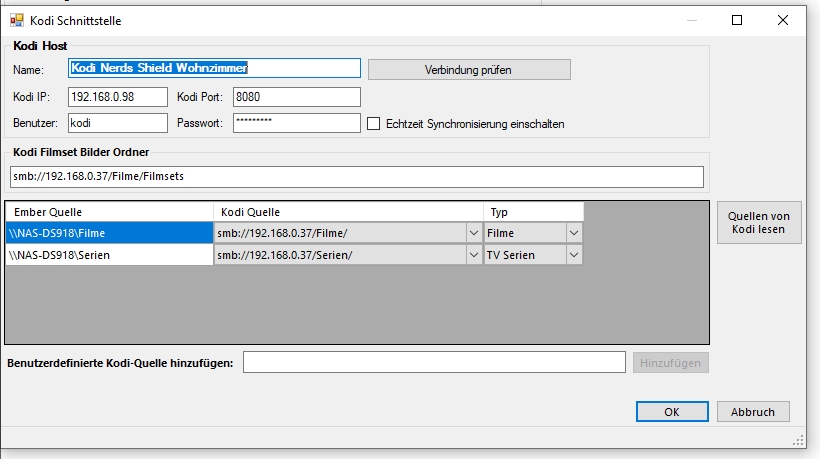The height and width of the screenshot is (459, 820).
Task: Check connection with Verbindung prüfen
Action: pyautogui.click(x=469, y=70)
